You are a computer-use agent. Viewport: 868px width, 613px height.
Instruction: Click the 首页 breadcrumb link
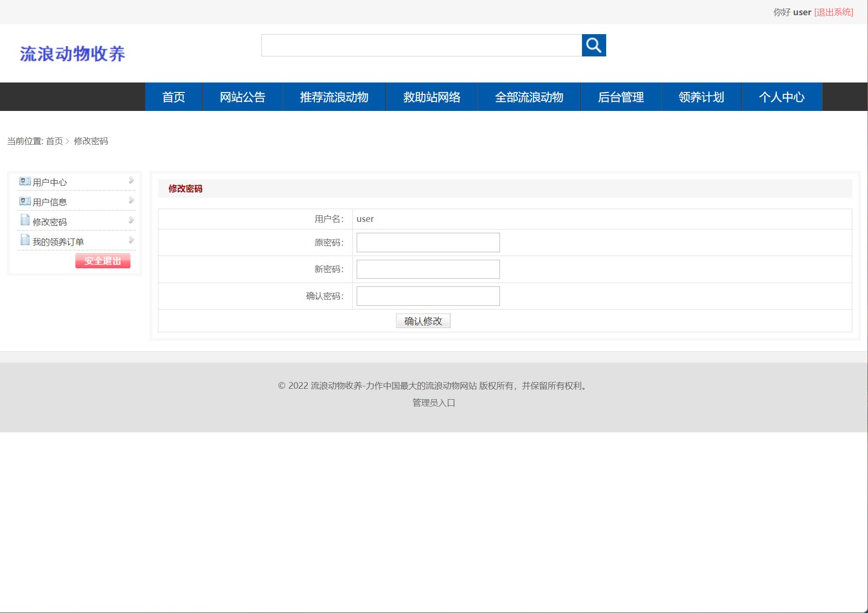(x=55, y=141)
